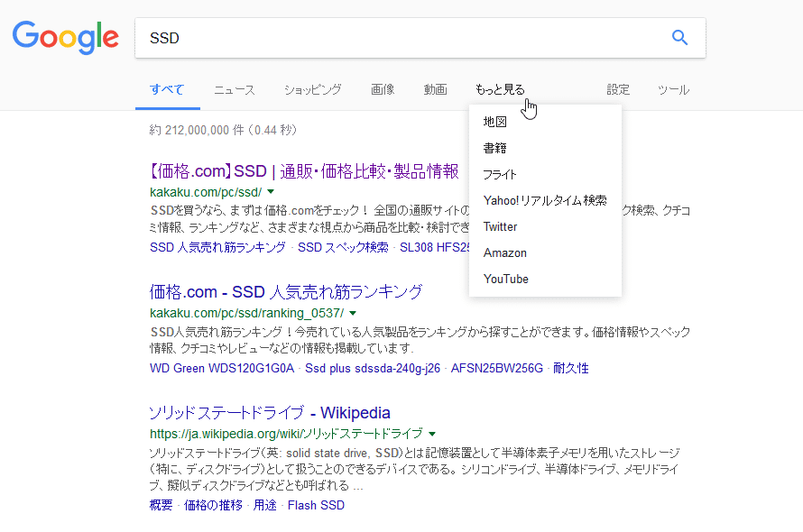The image size is (803, 532).
Task: Click the green kakaku.com/pc/ssd/ URL text
Action: (206, 192)
